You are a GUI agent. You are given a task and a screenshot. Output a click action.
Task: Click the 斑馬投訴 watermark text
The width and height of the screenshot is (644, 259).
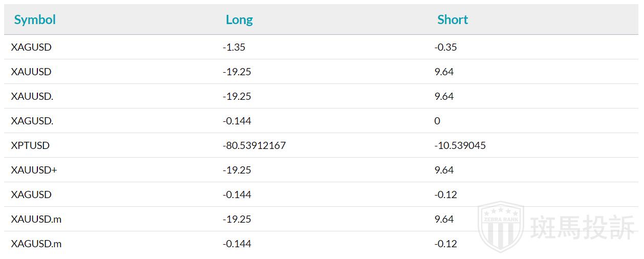582,227
